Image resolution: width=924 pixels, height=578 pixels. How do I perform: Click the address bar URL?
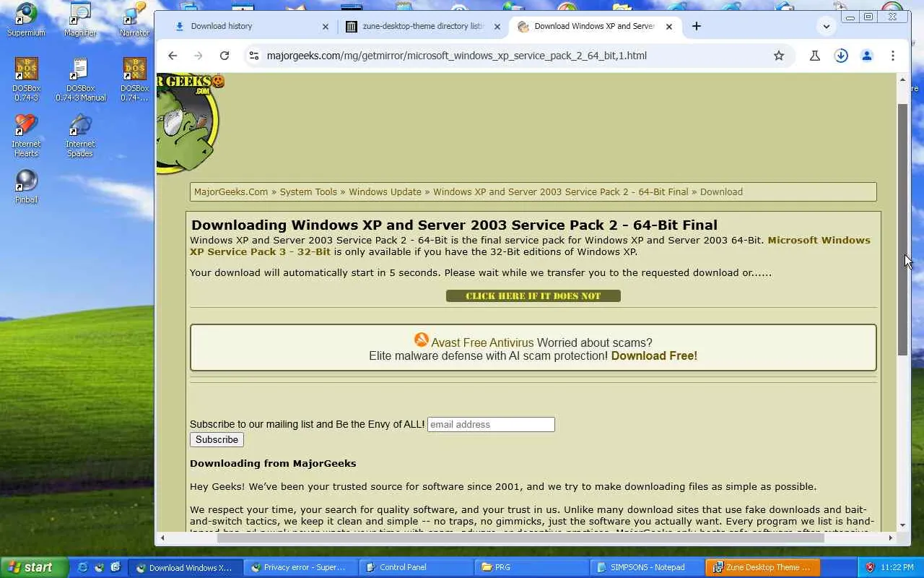pyautogui.click(x=456, y=56)
